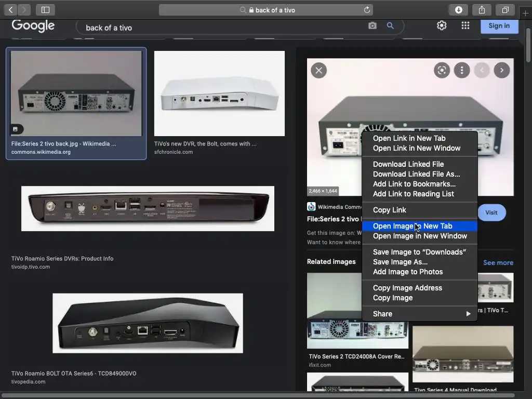Open a new tab with plus button
Viewport: 532px width, 399px height.
[525, 13]
